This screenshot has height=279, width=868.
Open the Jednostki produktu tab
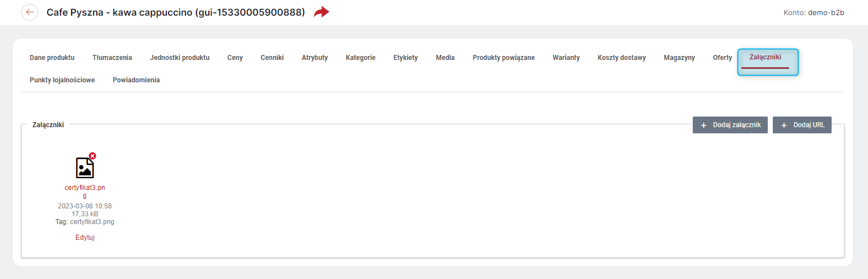(180, 58)
